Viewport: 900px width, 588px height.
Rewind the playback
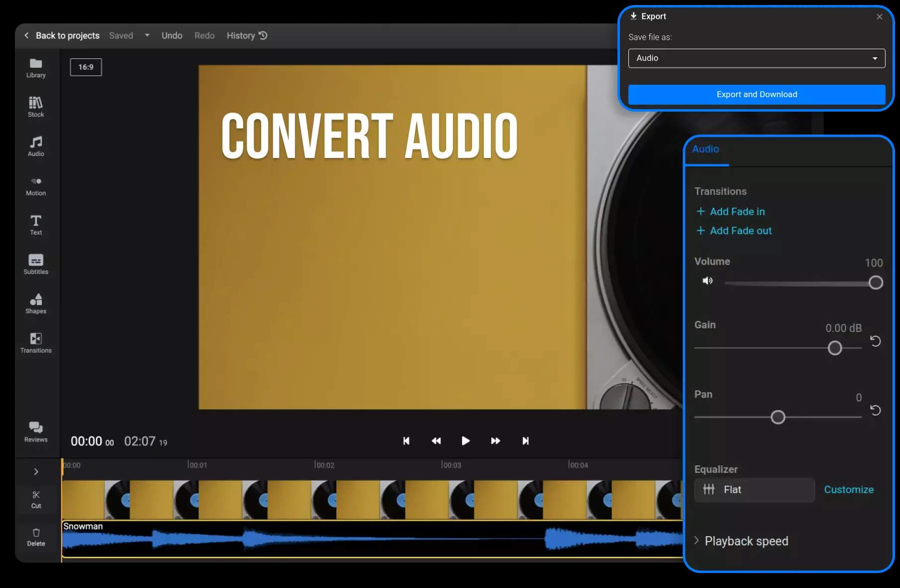tap(436, 441)
